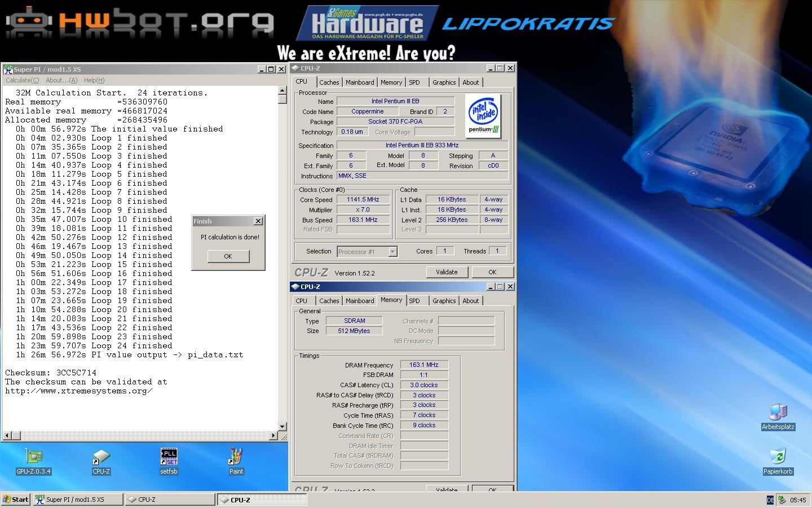Click the Code Name Coppermine field
The height and width of the screenshot is (508, 812).
pos(368,111)
